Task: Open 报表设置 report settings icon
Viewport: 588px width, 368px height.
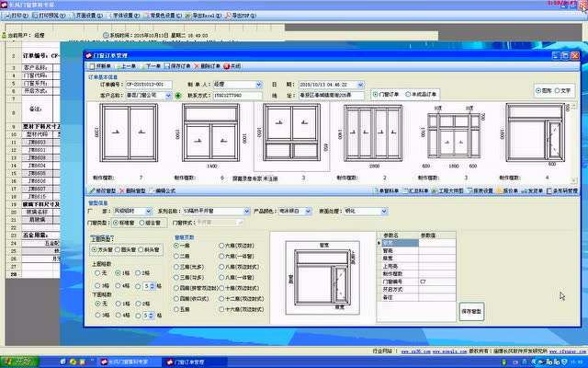Action: click(480, 190)
